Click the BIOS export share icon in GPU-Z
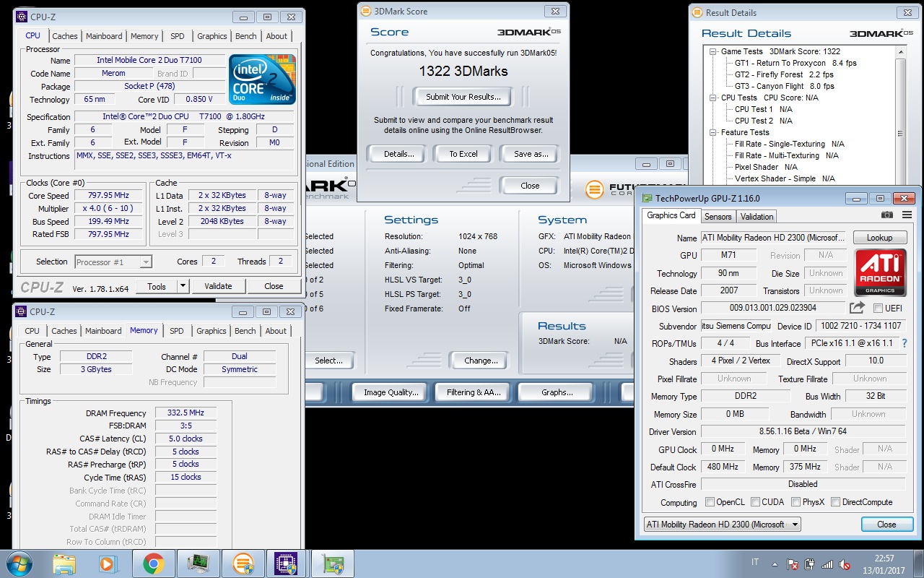 click(x=857, y=308)
